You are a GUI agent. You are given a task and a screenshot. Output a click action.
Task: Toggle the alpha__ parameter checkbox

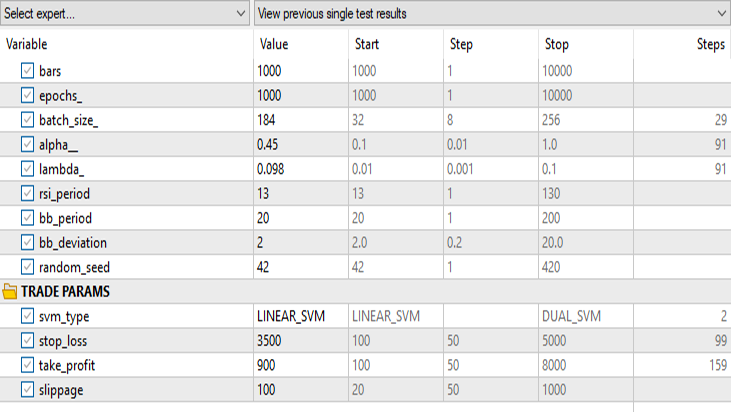pyautogui.click(x=28, y=144)
